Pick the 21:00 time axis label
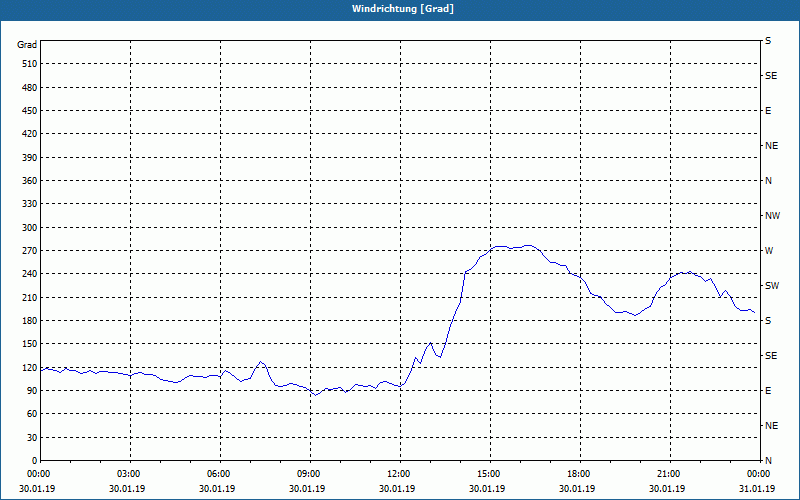800x500 pixels. pos(670,474)
